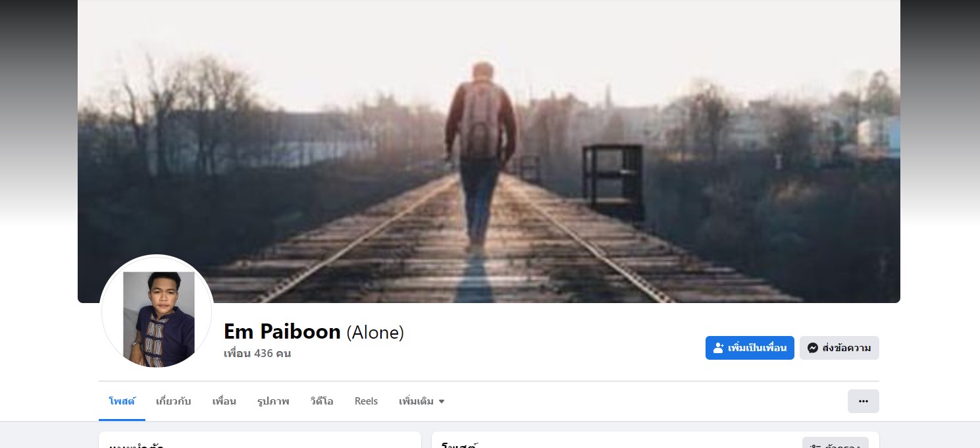Open the circular profile picture
This screenshot has height=448, width=980.
[157, 312]
